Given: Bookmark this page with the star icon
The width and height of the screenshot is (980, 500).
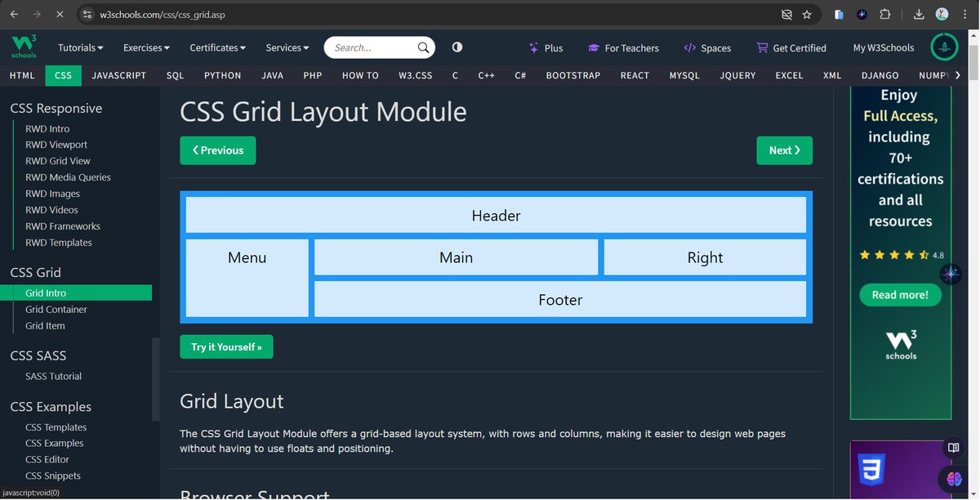Looking at the screenshot, I should coord(806,14).
